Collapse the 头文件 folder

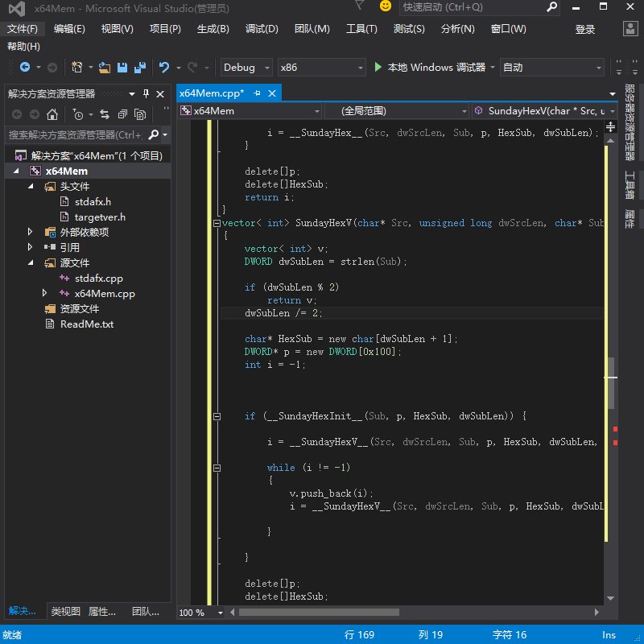[31, 186]
